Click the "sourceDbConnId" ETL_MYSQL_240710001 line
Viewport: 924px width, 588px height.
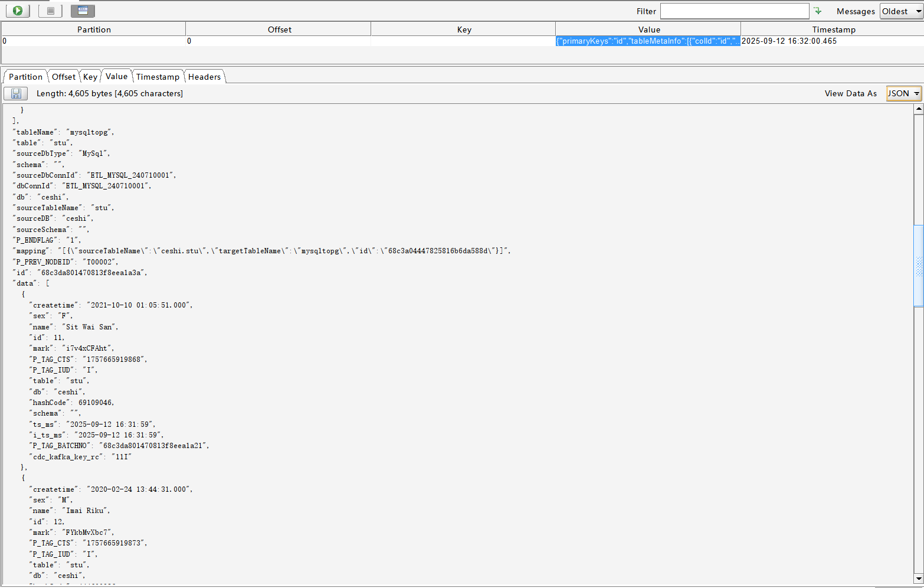click(x=94, y=175)
